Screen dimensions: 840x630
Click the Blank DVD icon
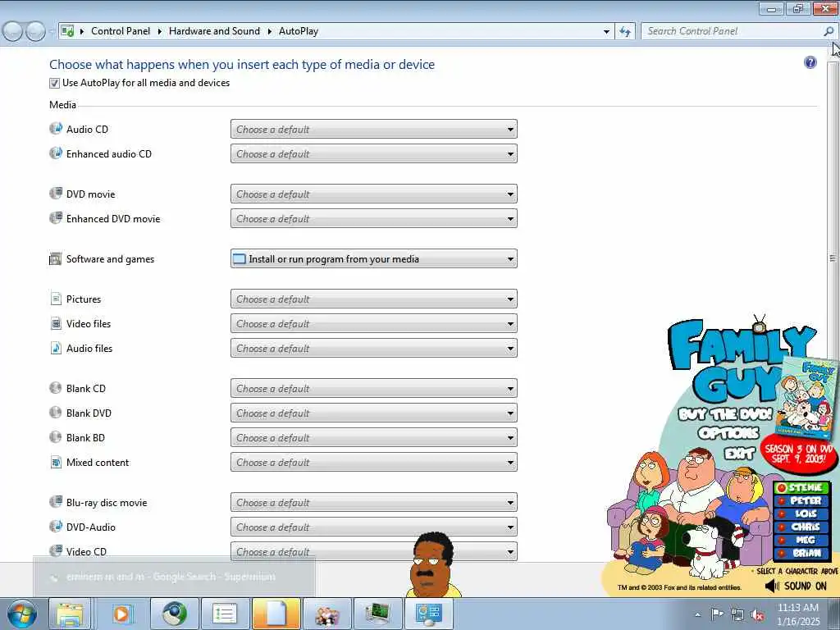click(56, 413)
